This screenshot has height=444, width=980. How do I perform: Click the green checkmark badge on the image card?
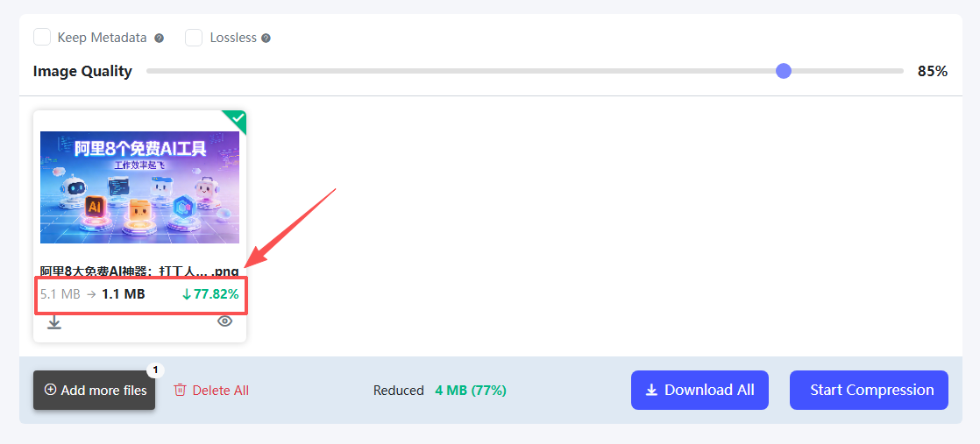point(237,118)
